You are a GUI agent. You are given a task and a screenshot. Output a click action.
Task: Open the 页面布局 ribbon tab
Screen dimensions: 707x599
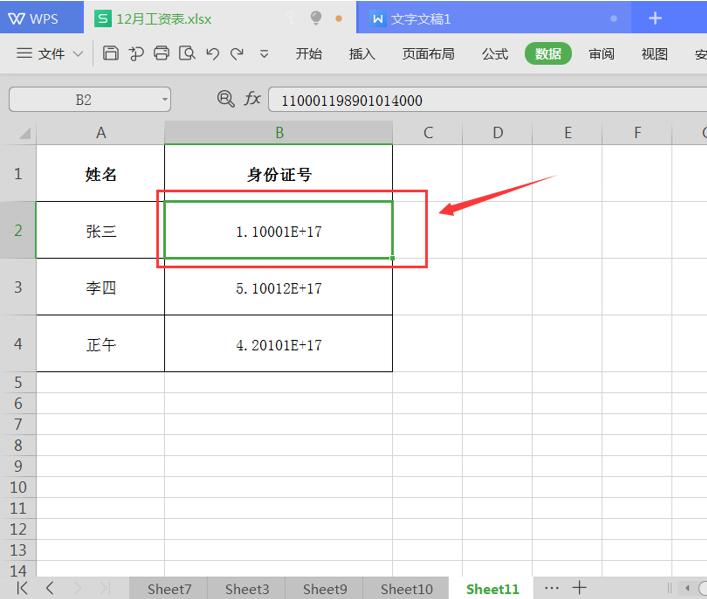point(428,54)
